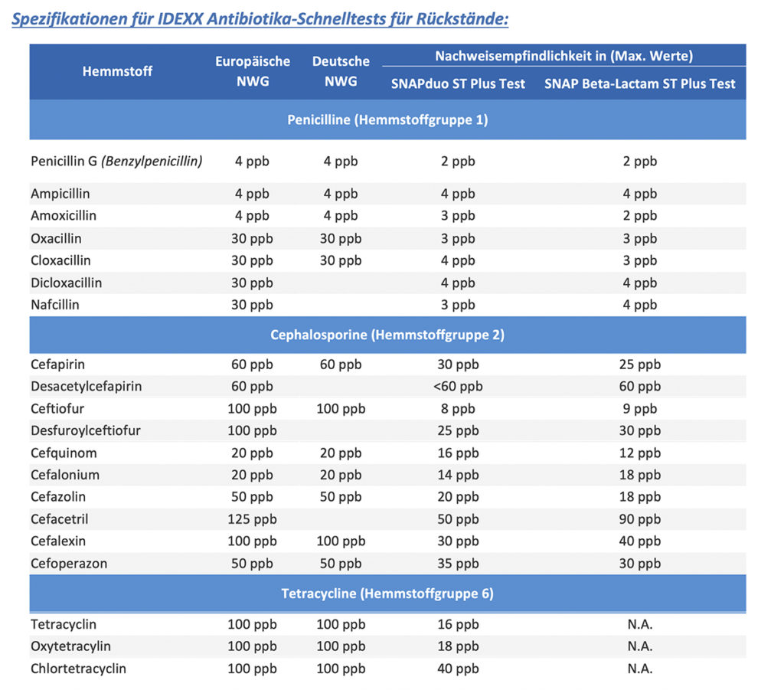Click Cefapirin's Beta-Lactam value '25 ppb'
The image size is (784, 690).
click(639, 364)
